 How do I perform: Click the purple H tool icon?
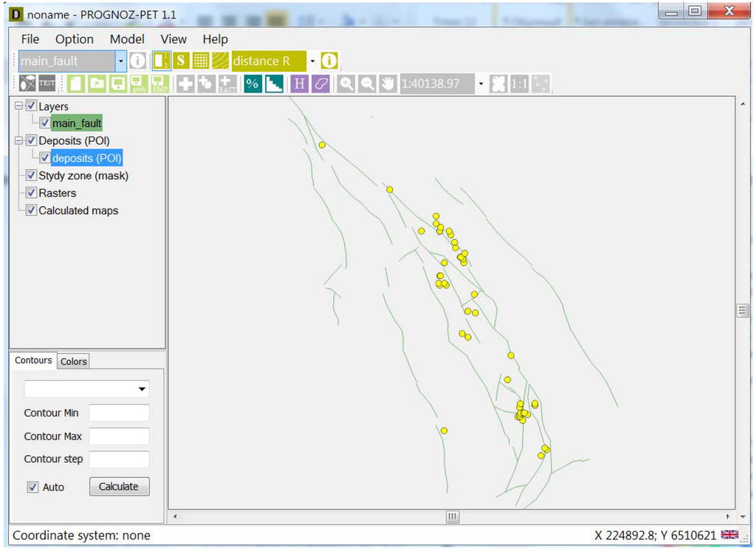[299, 83]
